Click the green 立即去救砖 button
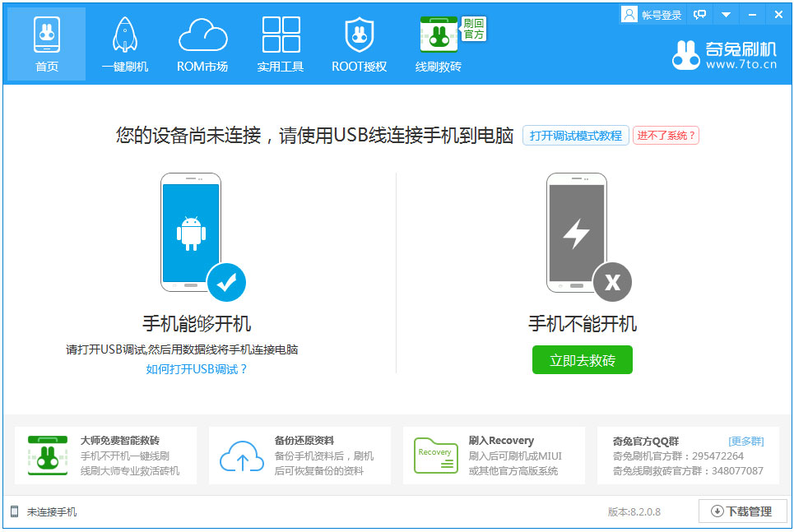 (x=583, y=360)
